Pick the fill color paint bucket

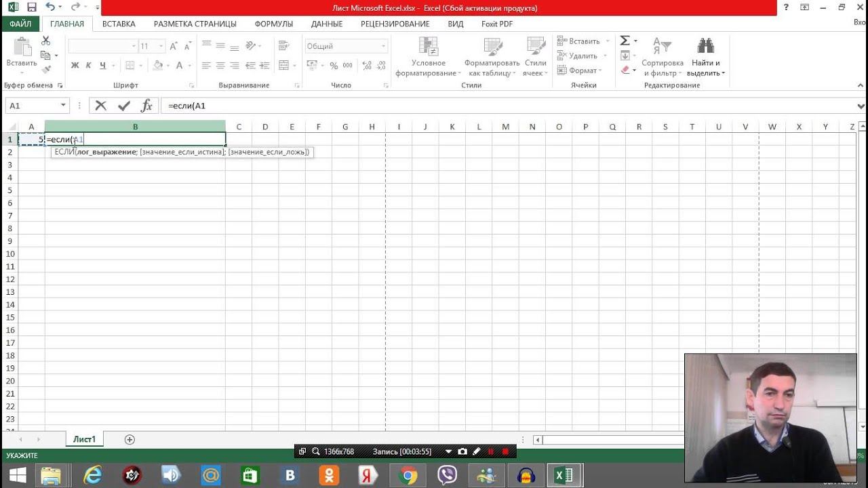pos(157,66)
